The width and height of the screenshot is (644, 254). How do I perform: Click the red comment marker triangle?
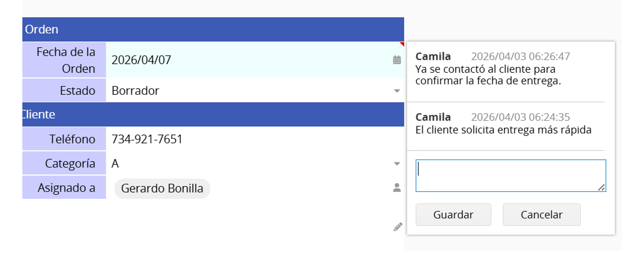click(402, 44)
